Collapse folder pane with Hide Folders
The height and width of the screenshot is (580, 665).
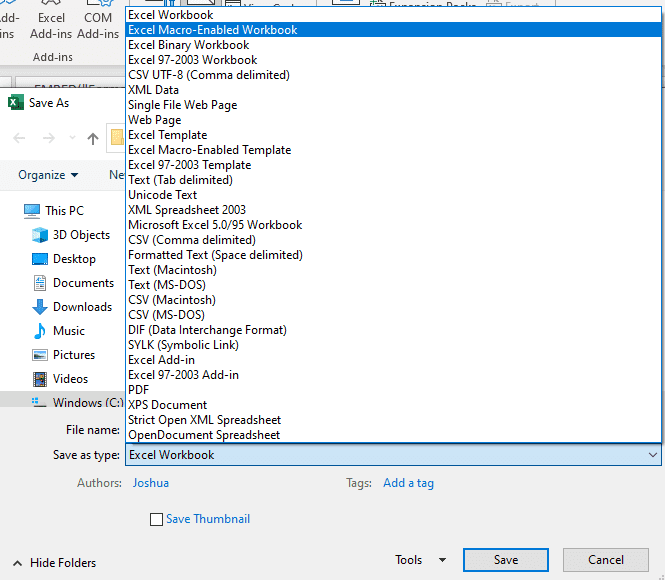[x=54, y=563]
